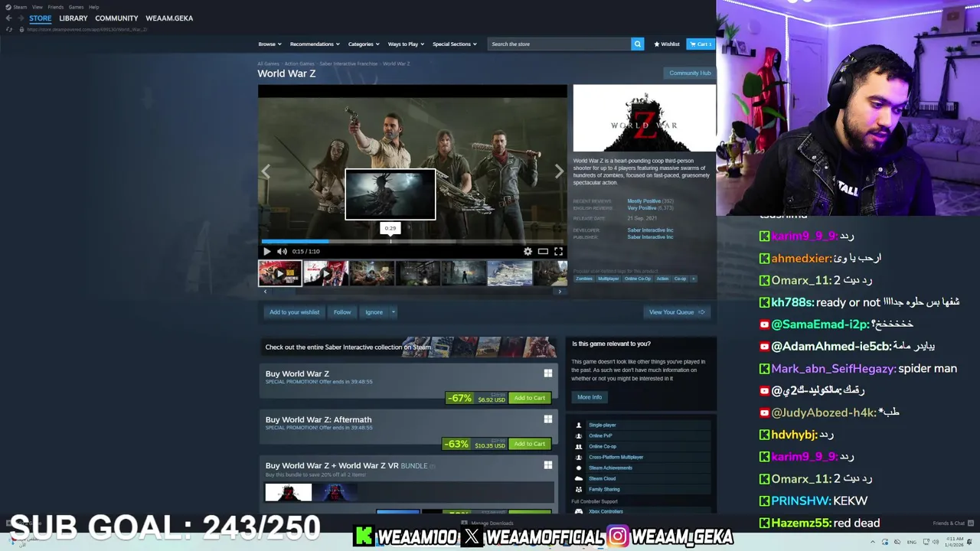The image size is (980, 551).
Task: Switch to the LIBRARY tab
Action: click(73, 18)
